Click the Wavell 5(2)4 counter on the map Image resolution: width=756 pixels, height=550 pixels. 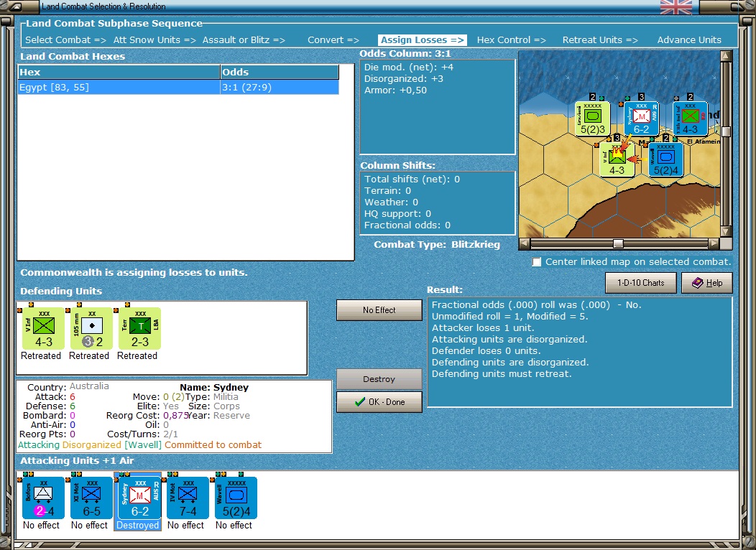tap(666, 159)
